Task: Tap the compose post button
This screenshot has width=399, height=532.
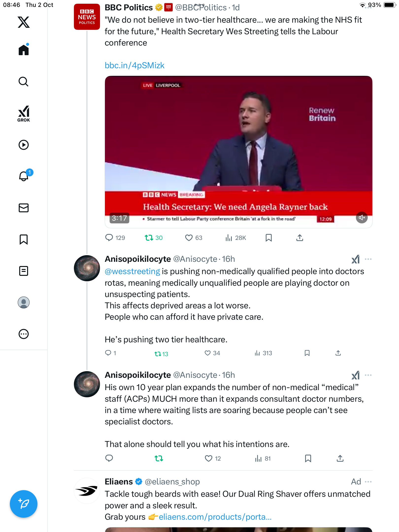Action: pyautogui.click(x=24, y=504)
